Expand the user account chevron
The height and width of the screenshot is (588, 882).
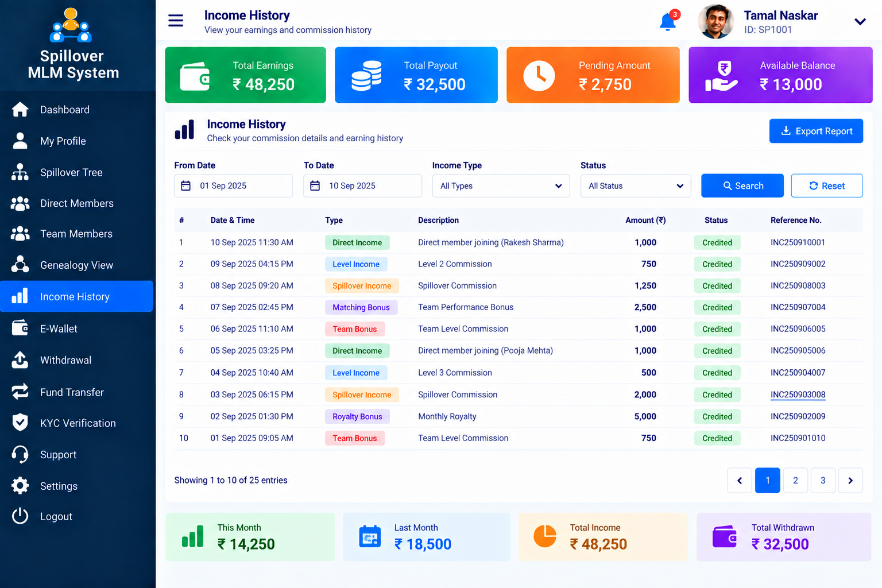tap(860, 22)
